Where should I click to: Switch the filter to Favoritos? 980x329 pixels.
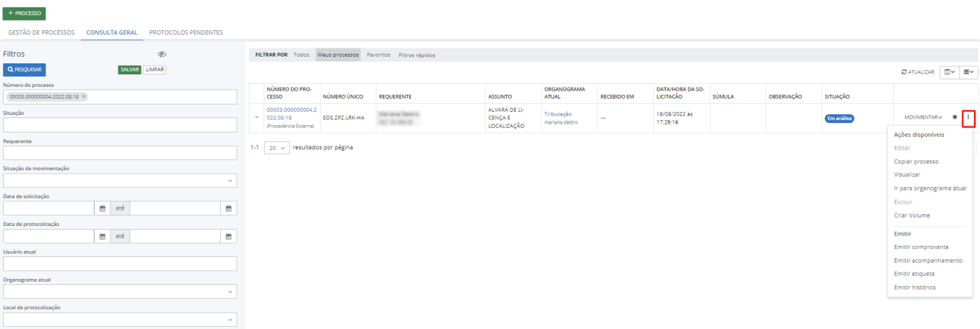click(x=378, y=55)
